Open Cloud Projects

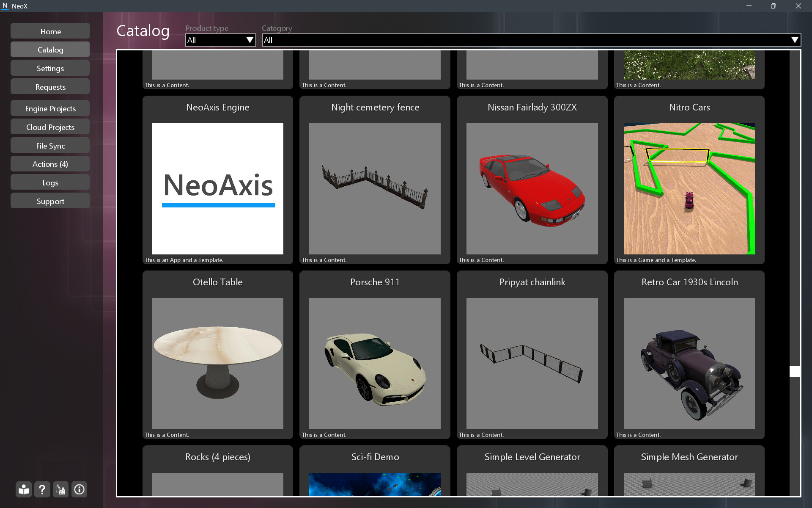[50, 127]
